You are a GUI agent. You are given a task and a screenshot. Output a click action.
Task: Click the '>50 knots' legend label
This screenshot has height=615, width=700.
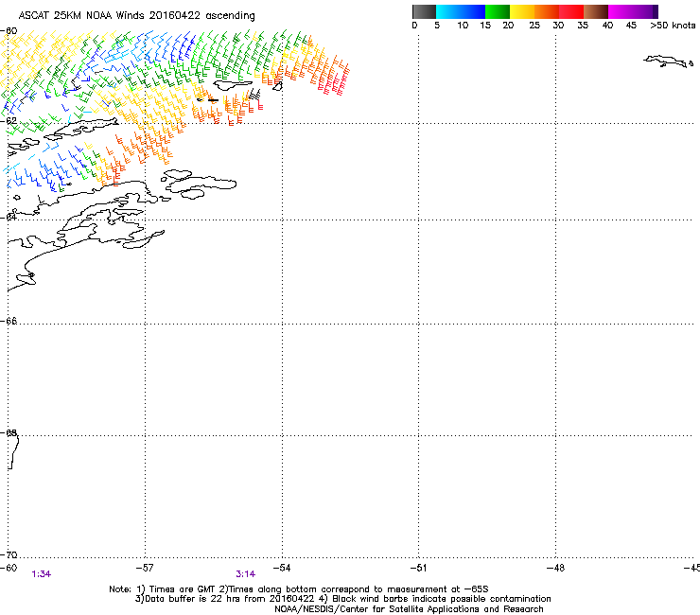[673, 26]
